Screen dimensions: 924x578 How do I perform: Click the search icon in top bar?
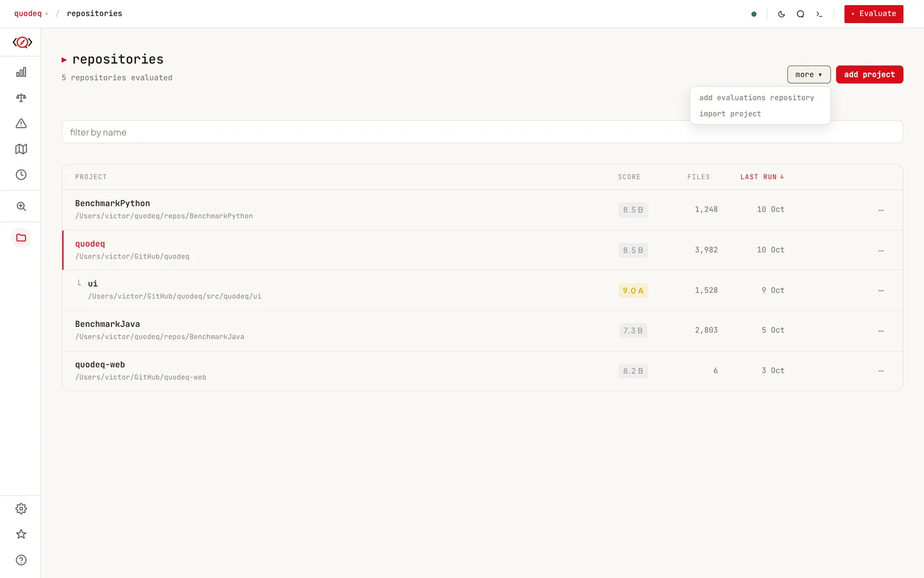pos(801,14)
